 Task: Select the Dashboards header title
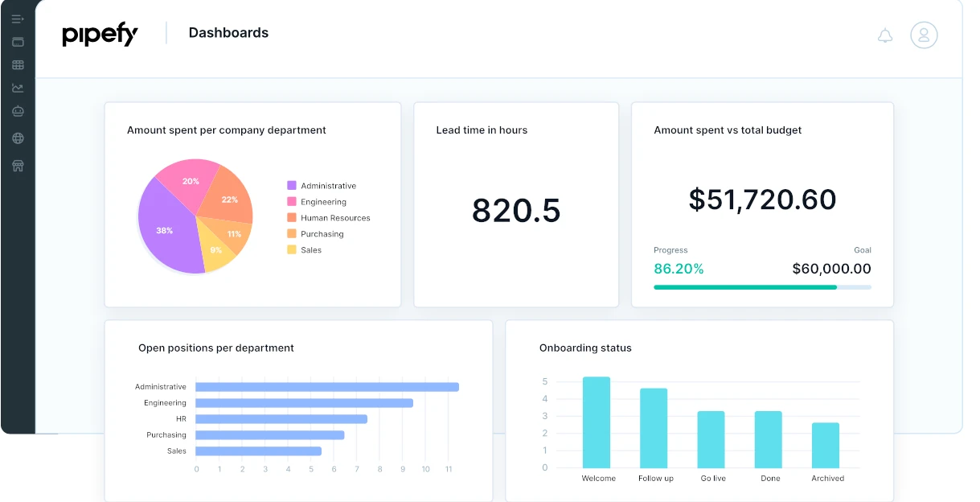[228, 33]
